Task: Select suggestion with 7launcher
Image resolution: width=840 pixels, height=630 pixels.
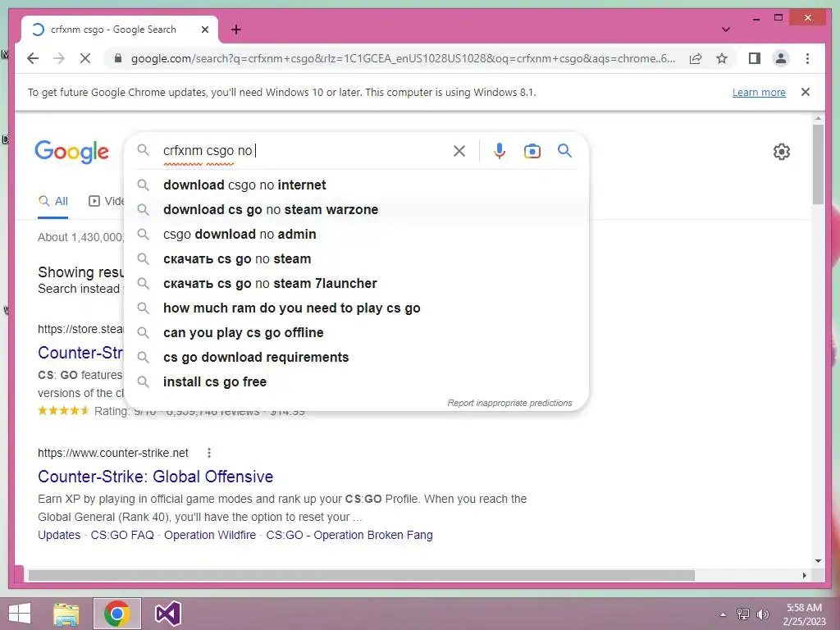Action: click(356, 283)
